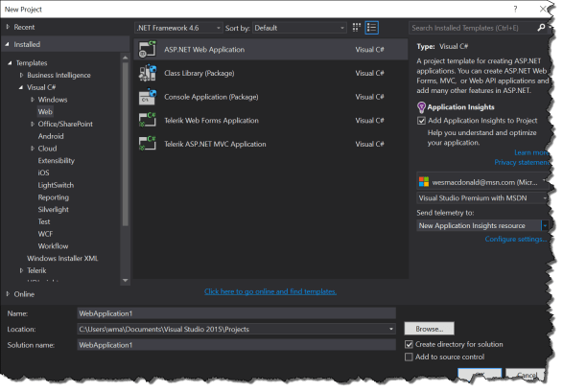Collapse the Templates tree node
Screen dimensions: 563x392
10,62
